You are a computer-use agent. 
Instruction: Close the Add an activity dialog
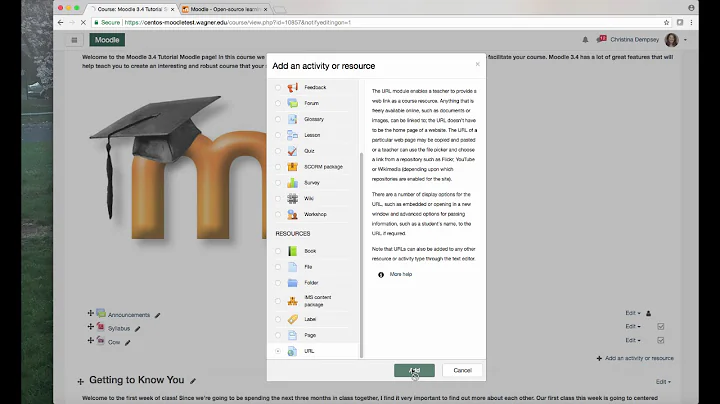(478, 64)
